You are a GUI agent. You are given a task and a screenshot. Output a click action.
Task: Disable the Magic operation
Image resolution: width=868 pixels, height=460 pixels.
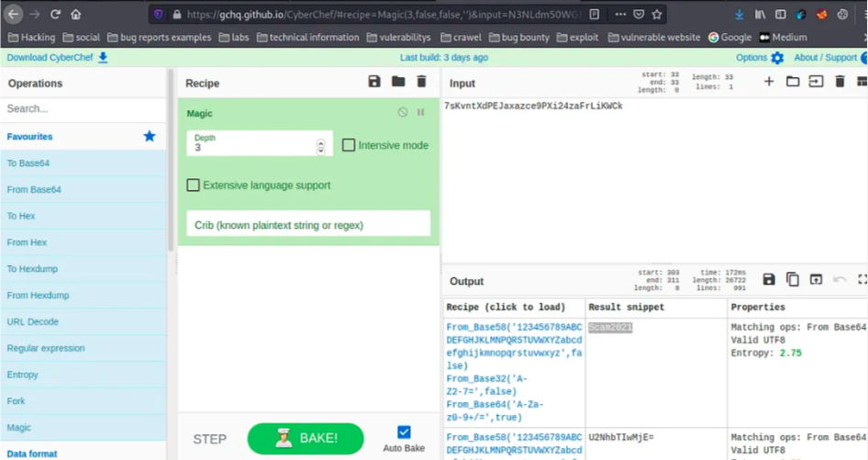coord(403,113)
